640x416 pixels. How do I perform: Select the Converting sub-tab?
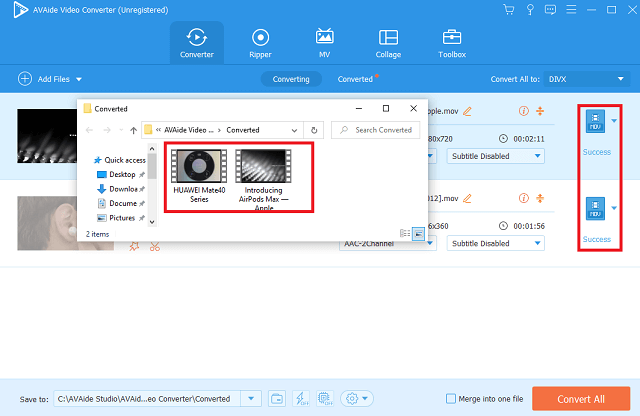291,79
